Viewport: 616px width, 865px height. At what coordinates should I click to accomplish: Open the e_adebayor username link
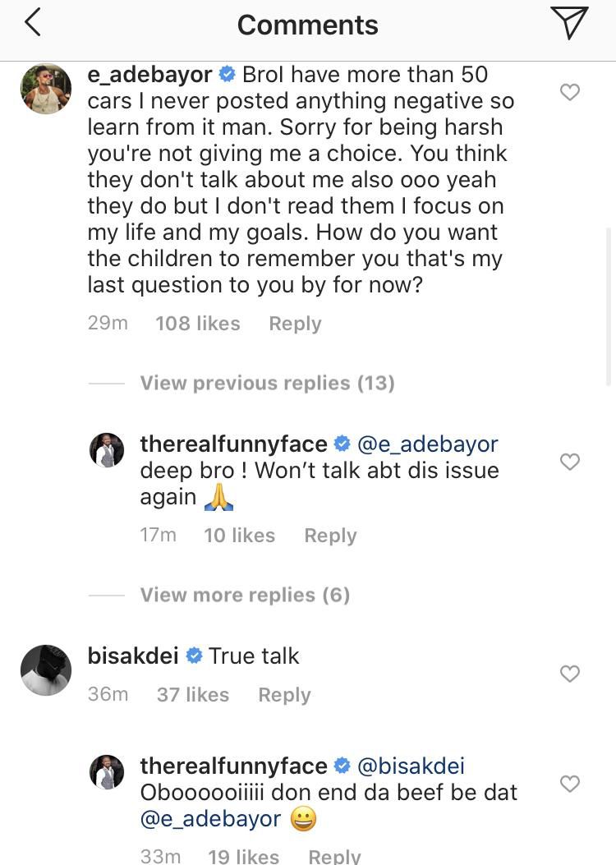150,75
